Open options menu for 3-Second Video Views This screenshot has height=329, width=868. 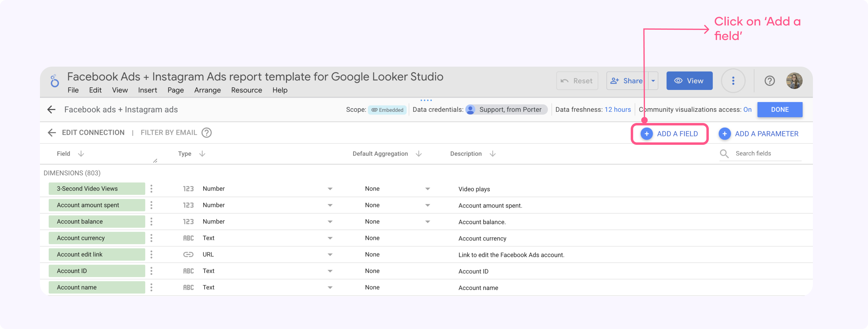click(151, 189)
